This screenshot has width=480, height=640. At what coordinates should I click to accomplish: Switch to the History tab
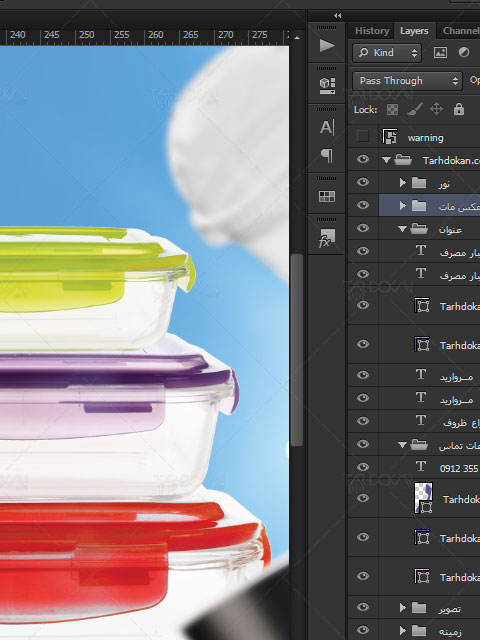[372, 31]
